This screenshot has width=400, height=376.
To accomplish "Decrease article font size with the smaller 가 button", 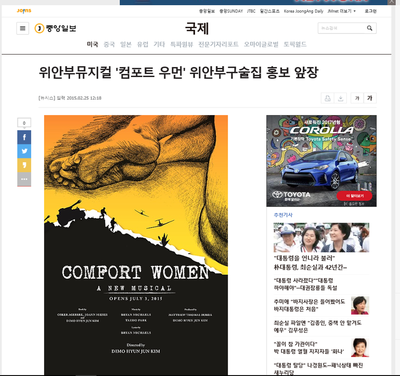I will click(x=357, y=98).
